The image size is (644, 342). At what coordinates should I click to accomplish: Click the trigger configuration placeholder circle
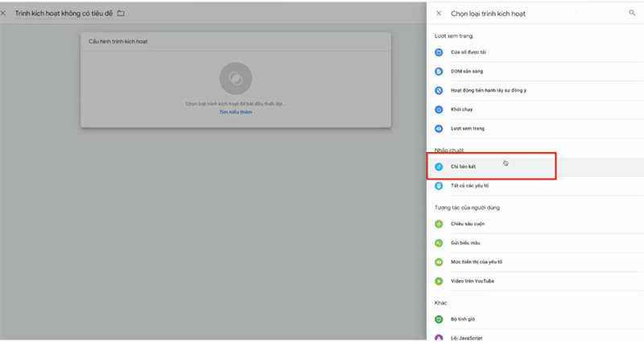pyautogui.click(x=236, y=78)
